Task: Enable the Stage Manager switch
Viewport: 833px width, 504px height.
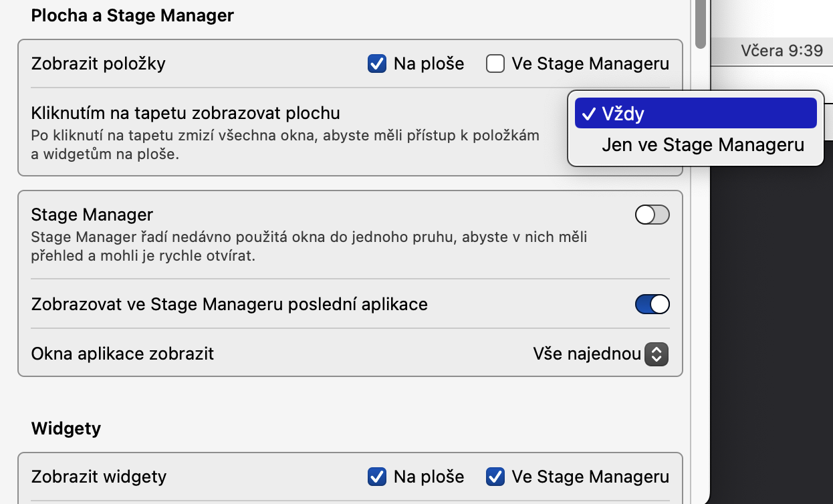Action: (652, 215)
